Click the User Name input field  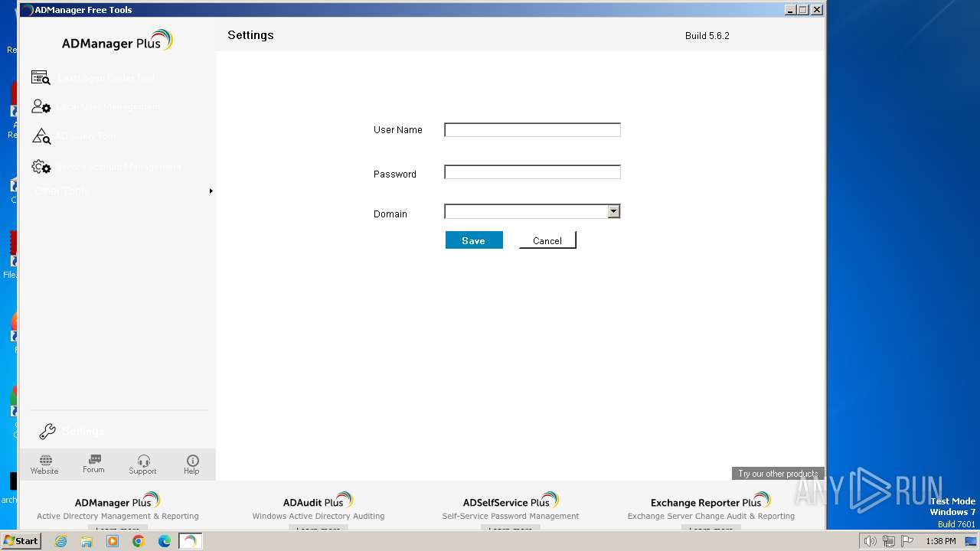click(532, 130)
